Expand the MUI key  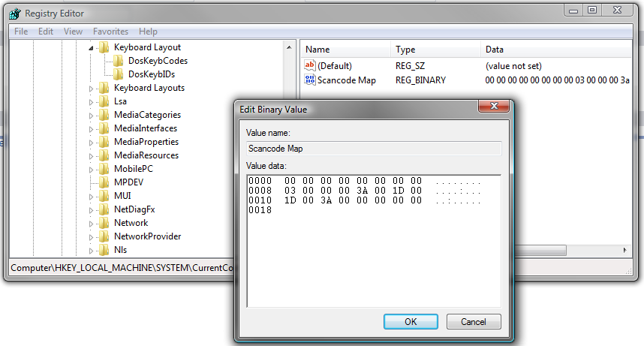click(91, 197)
